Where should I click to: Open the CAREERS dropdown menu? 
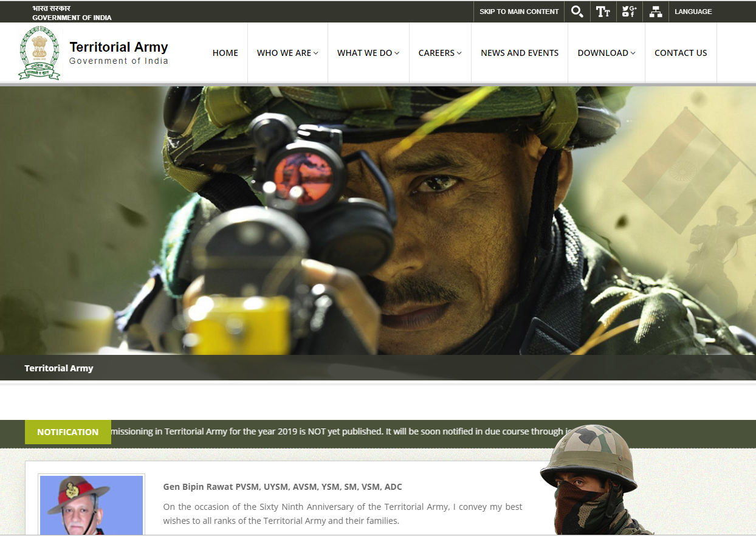coord(440,53)
